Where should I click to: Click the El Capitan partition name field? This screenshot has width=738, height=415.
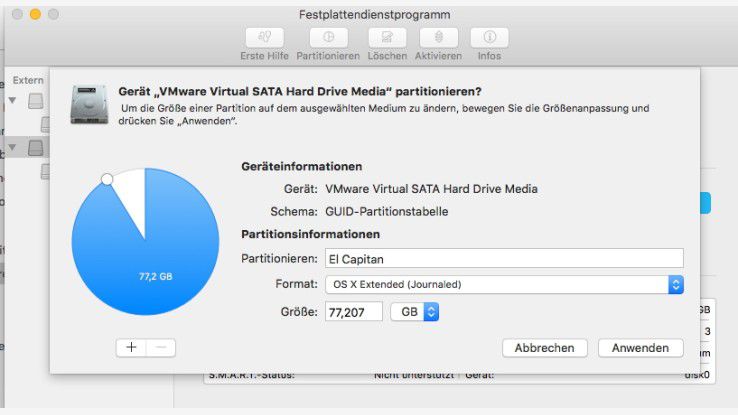[x=504, y=259]
